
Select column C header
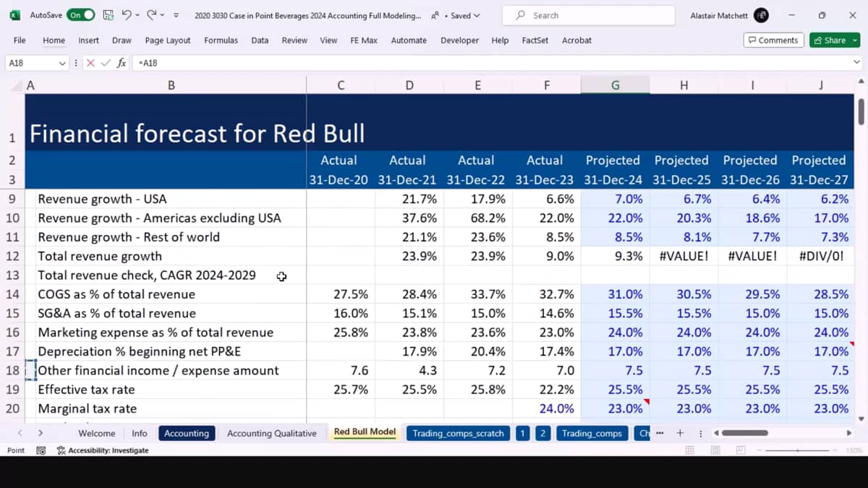pos(341,85)
